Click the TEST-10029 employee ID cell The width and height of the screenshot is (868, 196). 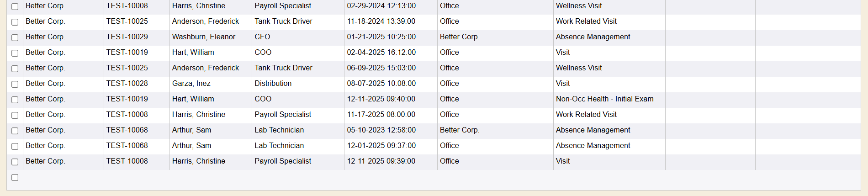(x=127, y=37)
